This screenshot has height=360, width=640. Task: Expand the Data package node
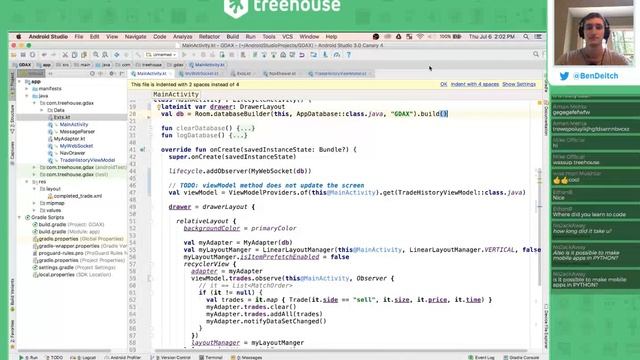pyautogui.click(x=42, y=110)
